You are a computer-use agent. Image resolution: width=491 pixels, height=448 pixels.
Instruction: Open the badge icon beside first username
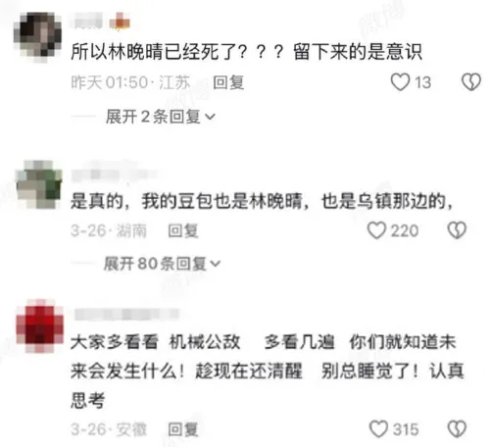(120, 22)
